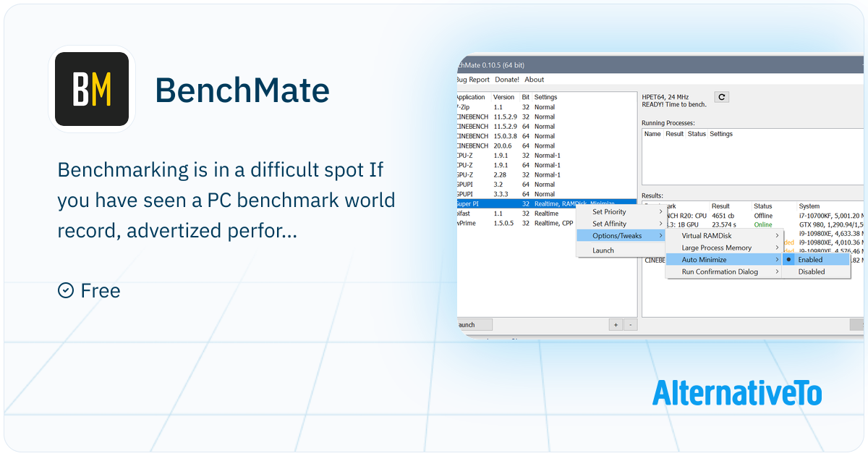Select the Super PI application row

(x=547, y=203)
